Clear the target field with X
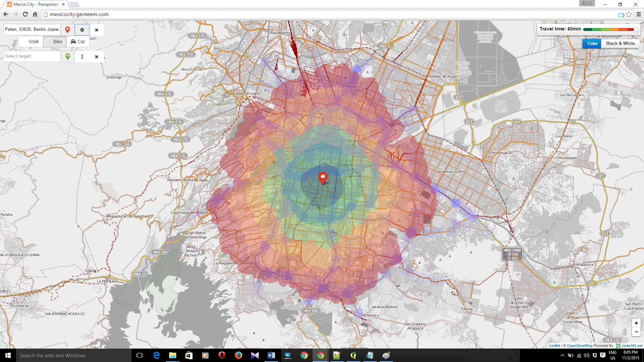 (x=97, y=57)
